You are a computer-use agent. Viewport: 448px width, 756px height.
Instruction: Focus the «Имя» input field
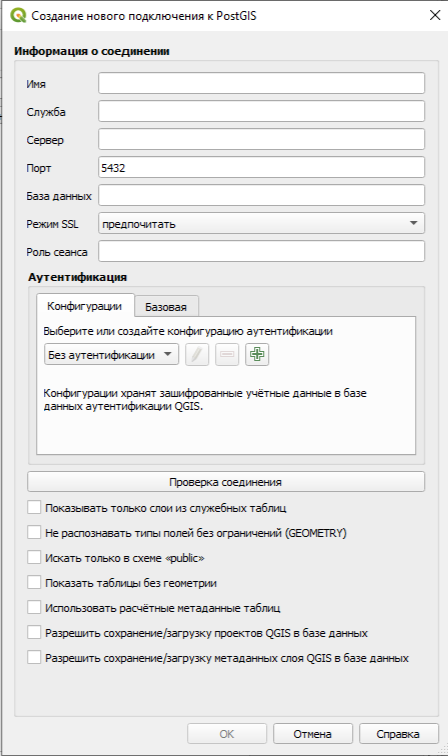[x=261, y=83]
